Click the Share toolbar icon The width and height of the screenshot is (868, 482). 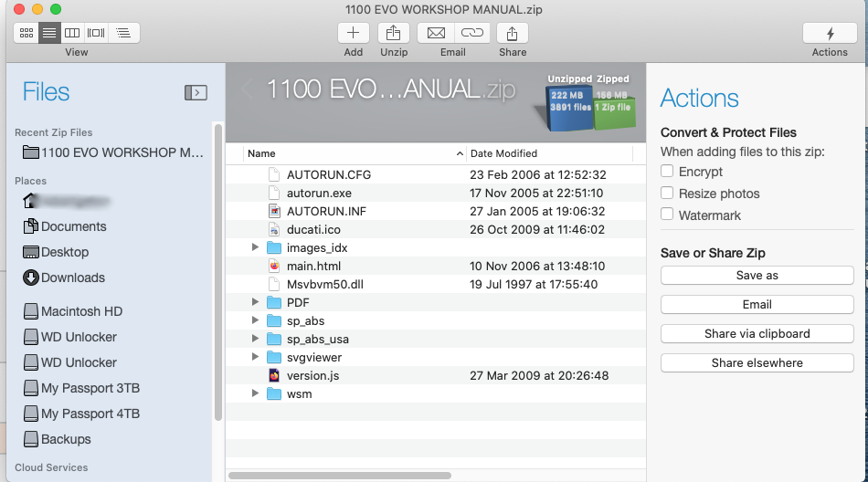512,33
